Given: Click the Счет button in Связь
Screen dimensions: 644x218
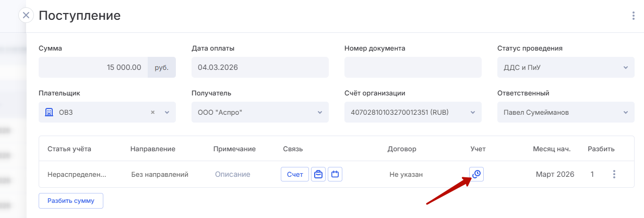Looking at the screenshot, I should [x=295, y=174].
